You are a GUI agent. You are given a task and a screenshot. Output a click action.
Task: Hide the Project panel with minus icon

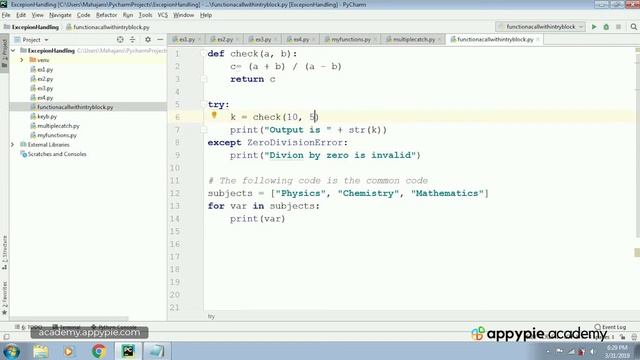click(x=160, y=40)
